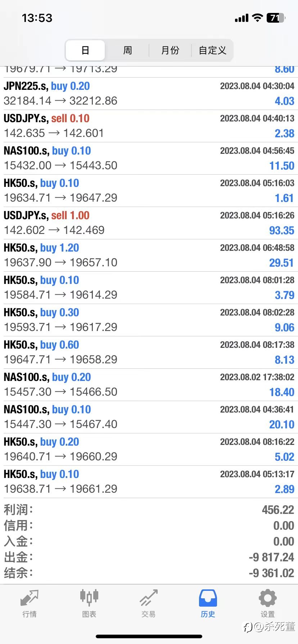Tap the price range 15432.00 → 15443.50
Screen dimensions: 298x644
pyautogui.click(x=60, y=165)
